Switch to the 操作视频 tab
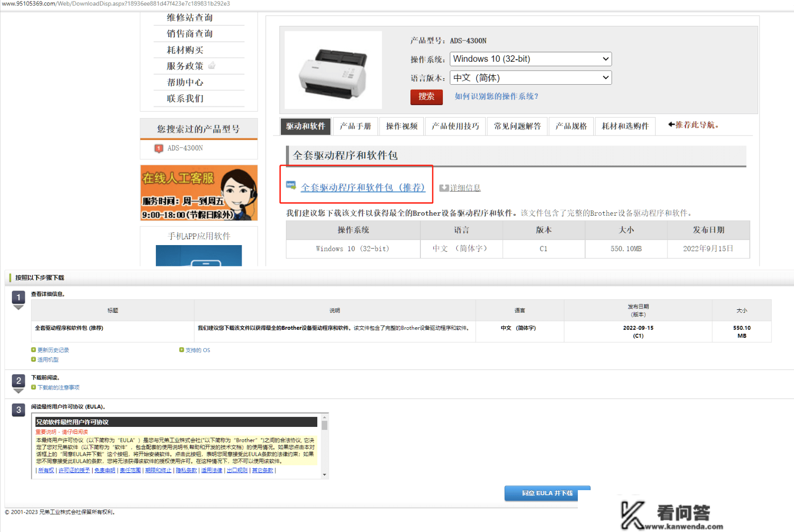794x532 pixels. [x=401, y=127]
